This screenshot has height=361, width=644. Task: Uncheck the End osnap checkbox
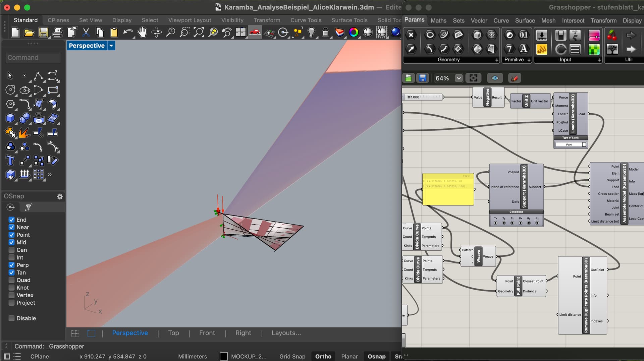[12, 220]
